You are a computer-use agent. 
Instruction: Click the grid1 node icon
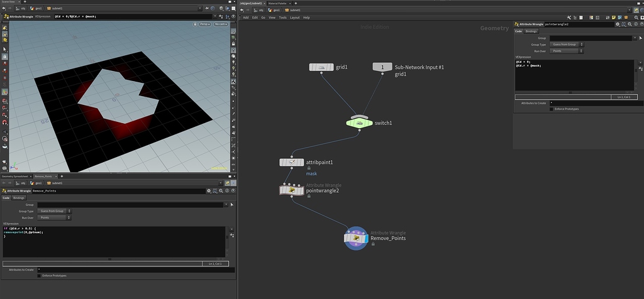(321, 67)
